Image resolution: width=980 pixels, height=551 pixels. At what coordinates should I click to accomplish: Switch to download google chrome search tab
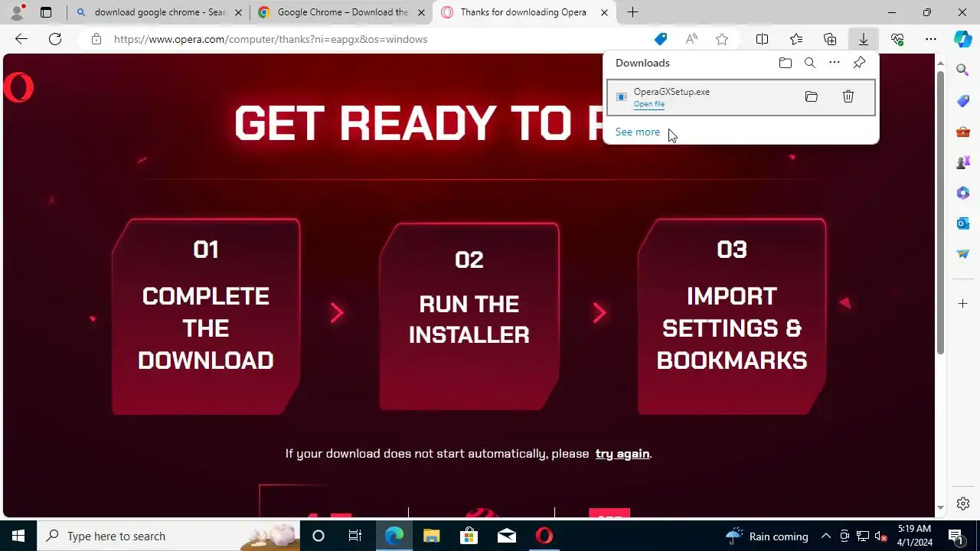pyautogui.click(x=158, y=12)
